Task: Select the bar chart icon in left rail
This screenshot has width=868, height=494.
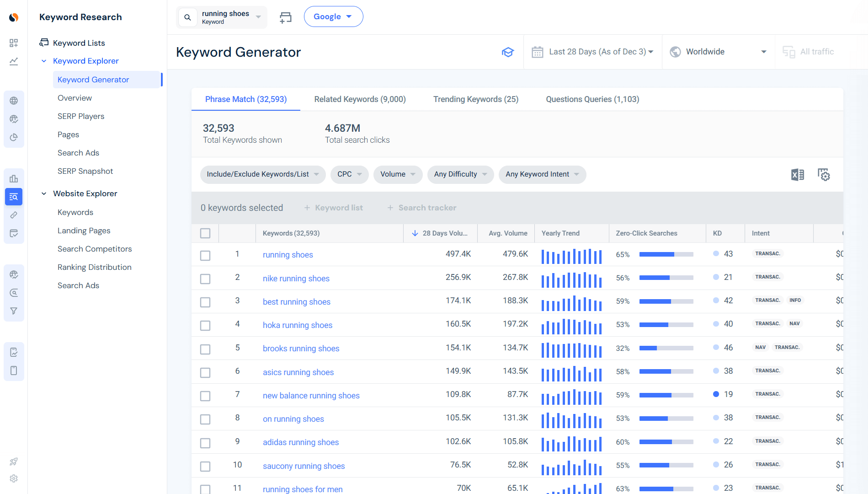Action: click(14, 178)
